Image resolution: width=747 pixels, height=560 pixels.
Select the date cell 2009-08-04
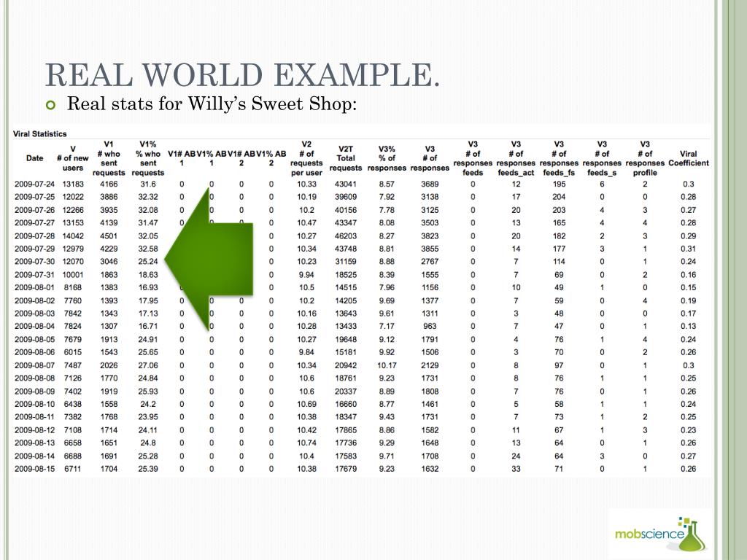pyautogui.click(x=34, y=326)
